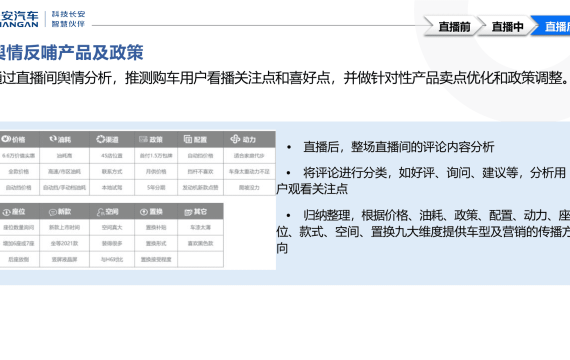The height and width of the screenshot is (360, 570).
Task: Select the 直播中 step tab
Action: (507, 26)
